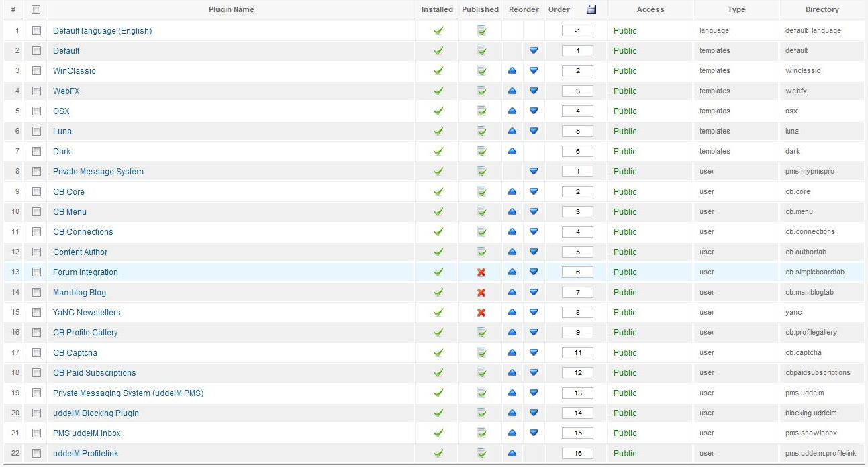Move the Dark template up
The width and height of the screenshot is (868, 467).
point(512,151)
